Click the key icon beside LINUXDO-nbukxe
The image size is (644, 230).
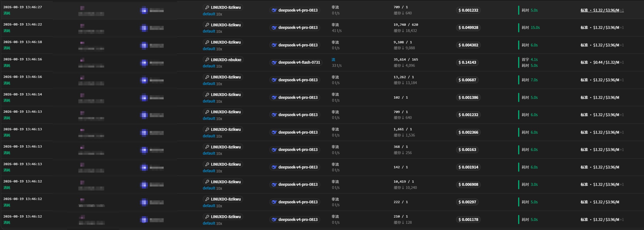(207, 60)
